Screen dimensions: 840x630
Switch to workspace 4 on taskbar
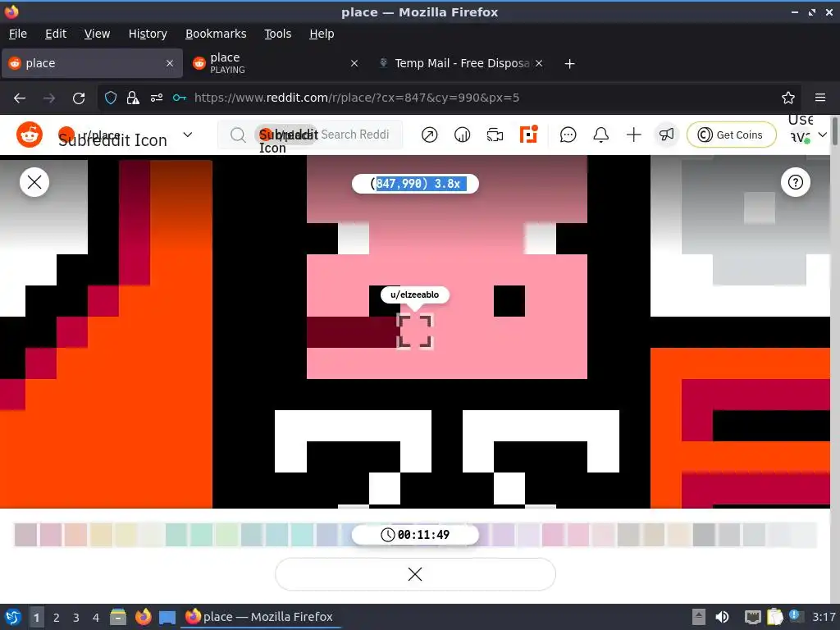pyautogui.click(x=96, y=618)
